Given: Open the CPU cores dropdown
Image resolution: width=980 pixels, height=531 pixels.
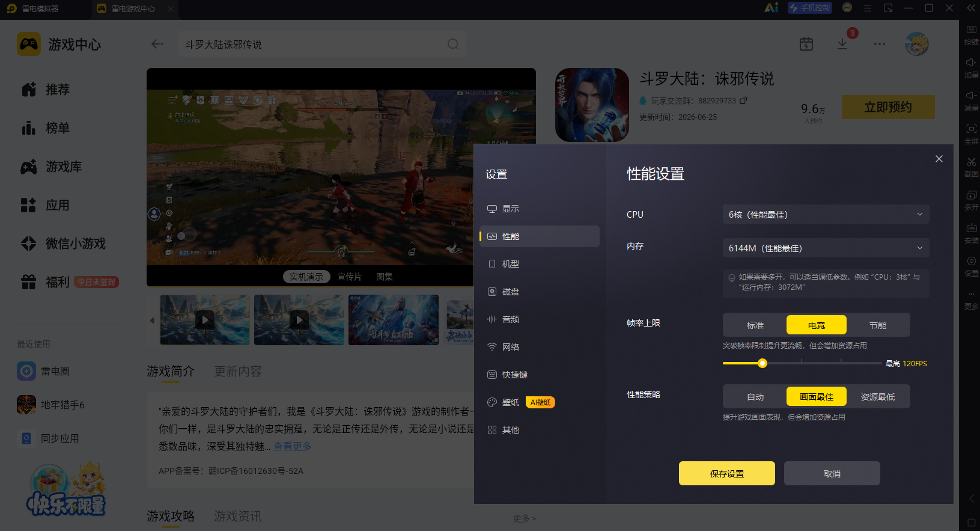Looking at the screenshot, I should coord(826,214).
